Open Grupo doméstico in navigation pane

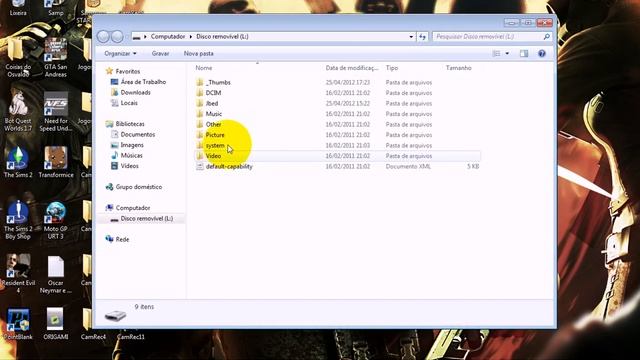tap(134, 187)
